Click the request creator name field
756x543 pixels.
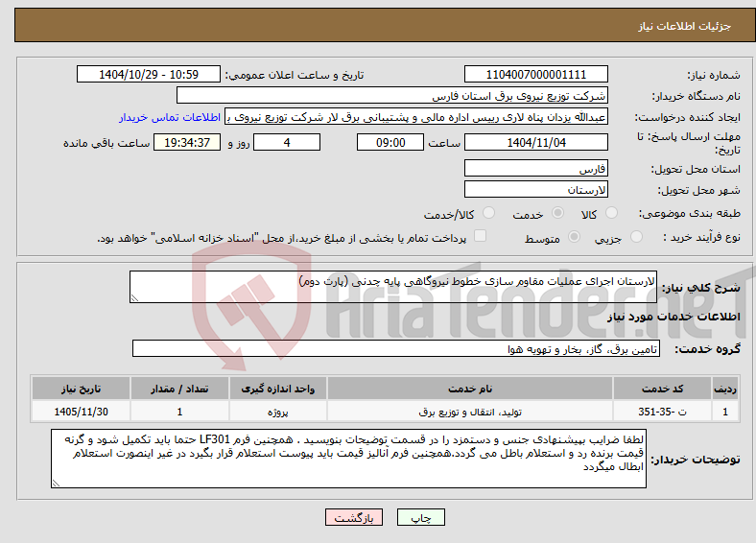pyautogui.click(x=416, y=117)
